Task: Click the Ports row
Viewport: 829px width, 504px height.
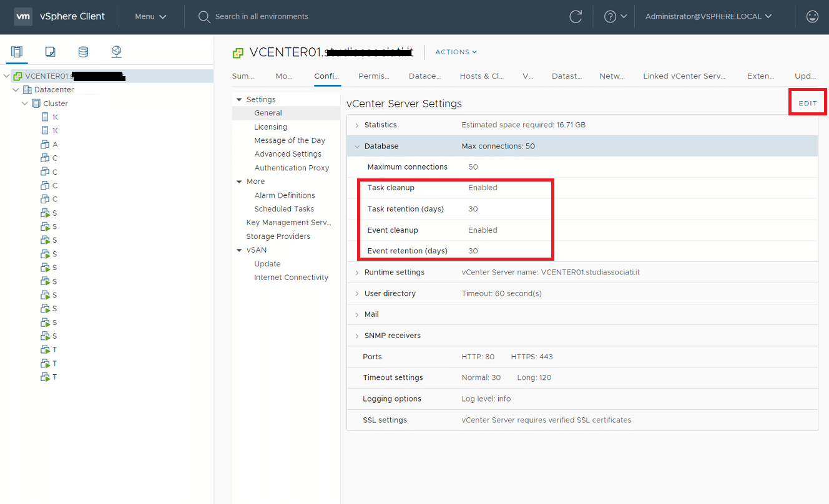Action: [x=582, y=357]
